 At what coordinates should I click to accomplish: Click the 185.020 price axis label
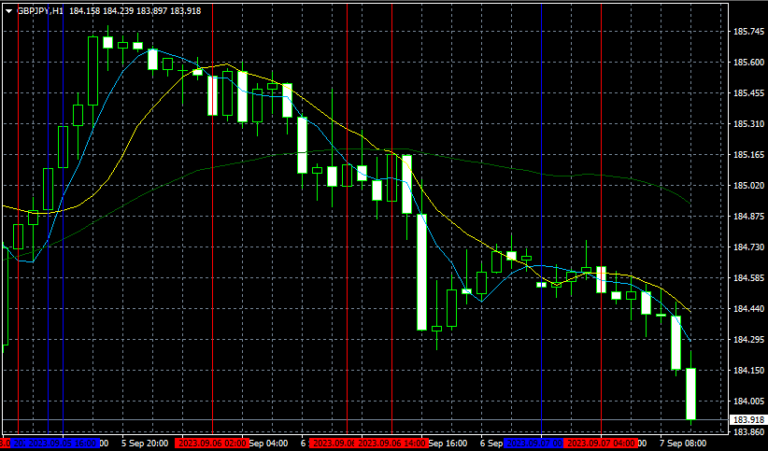[x=748, y=186]
